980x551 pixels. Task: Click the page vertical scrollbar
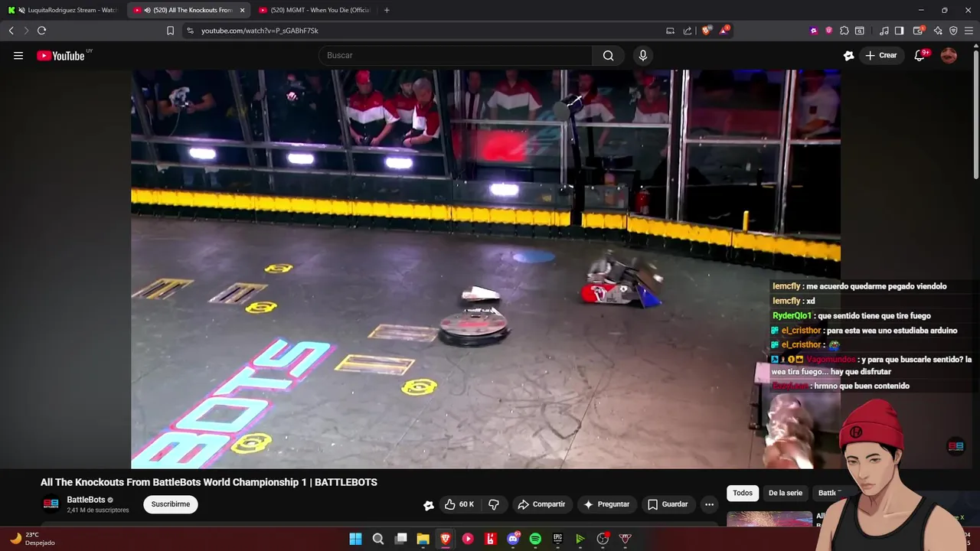[975, 115]
